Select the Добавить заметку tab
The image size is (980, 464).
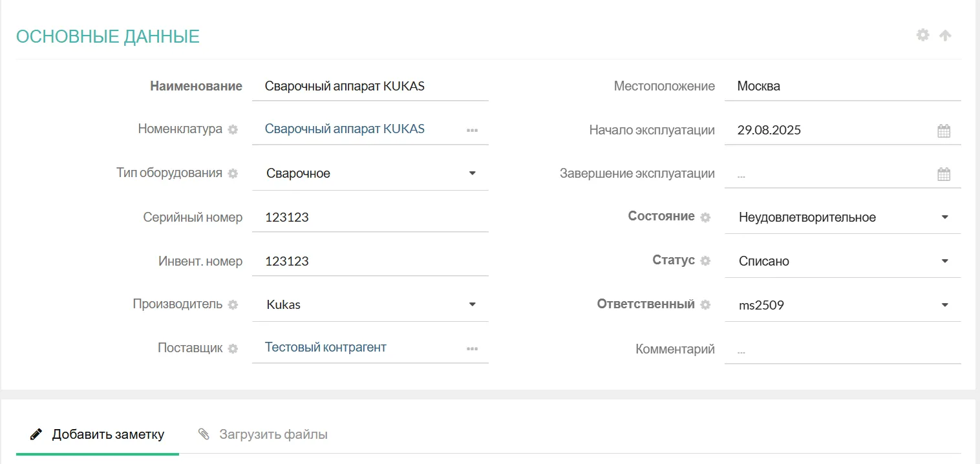point(98,434)
